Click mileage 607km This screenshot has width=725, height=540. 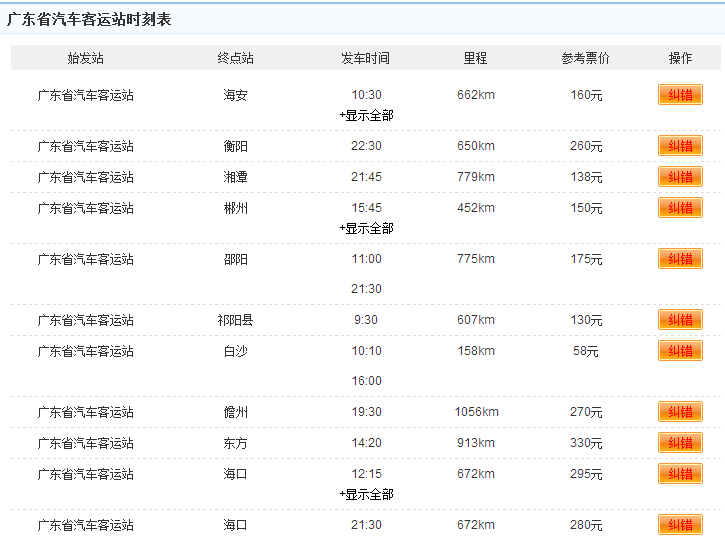(476, 320)
